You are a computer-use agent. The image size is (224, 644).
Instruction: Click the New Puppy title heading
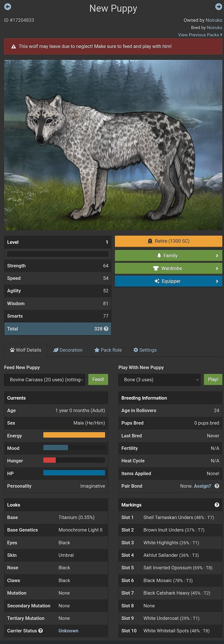point(113,8)
